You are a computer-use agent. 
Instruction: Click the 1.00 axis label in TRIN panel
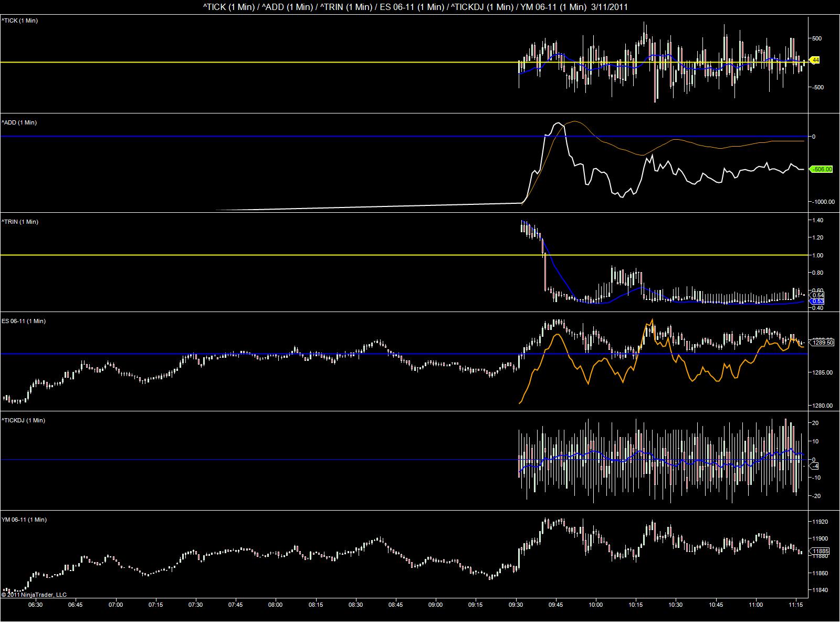click(x=819, y=255)
